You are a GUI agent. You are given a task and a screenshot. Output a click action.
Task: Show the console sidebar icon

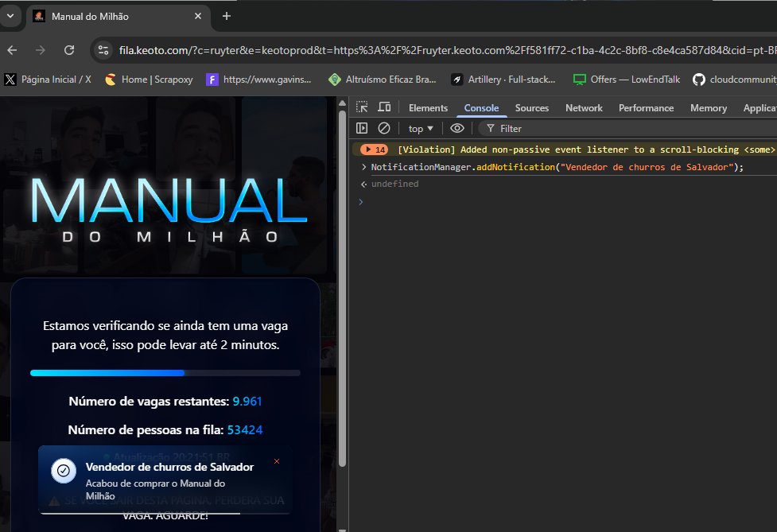362,128
